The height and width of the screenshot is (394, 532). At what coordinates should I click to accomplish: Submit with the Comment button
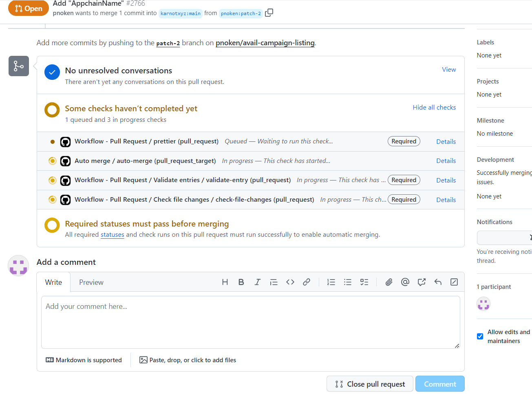(x=440, y=384)
